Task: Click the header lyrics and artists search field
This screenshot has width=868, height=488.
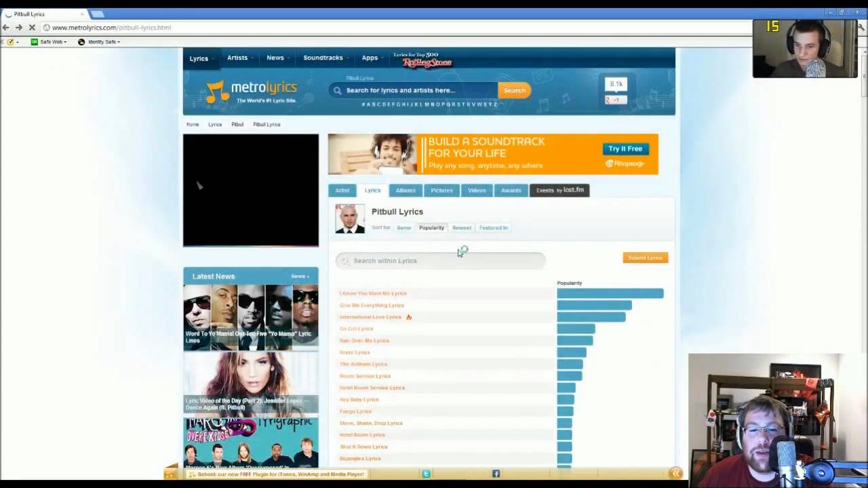Action: 414,90
